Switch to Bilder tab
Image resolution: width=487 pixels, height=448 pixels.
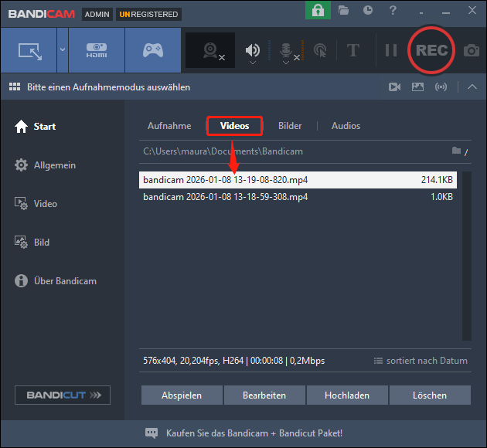(x=290, y=126)
